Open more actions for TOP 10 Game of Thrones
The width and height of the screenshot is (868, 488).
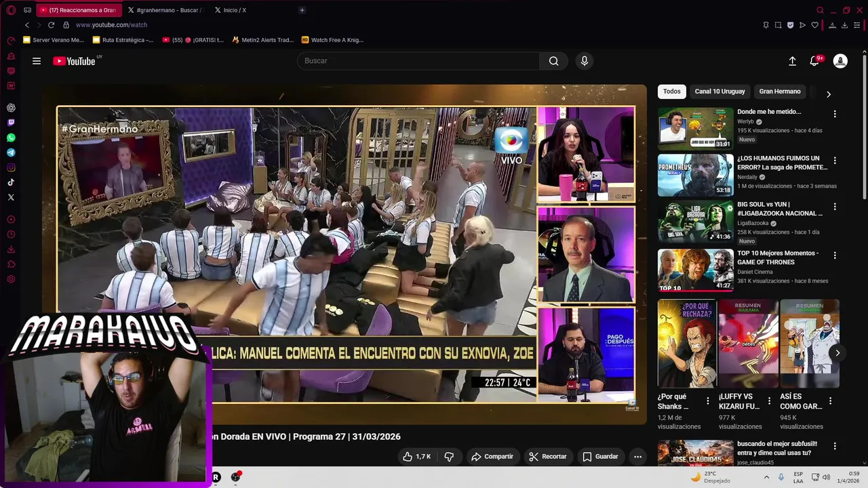835,256
